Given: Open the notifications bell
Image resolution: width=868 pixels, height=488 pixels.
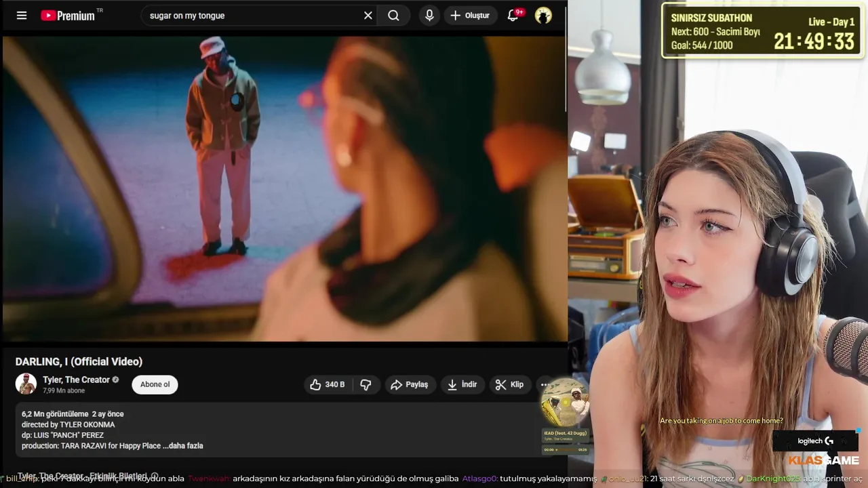Looking at the screenshot, I should pyautogui.click(x=513, y=15).
